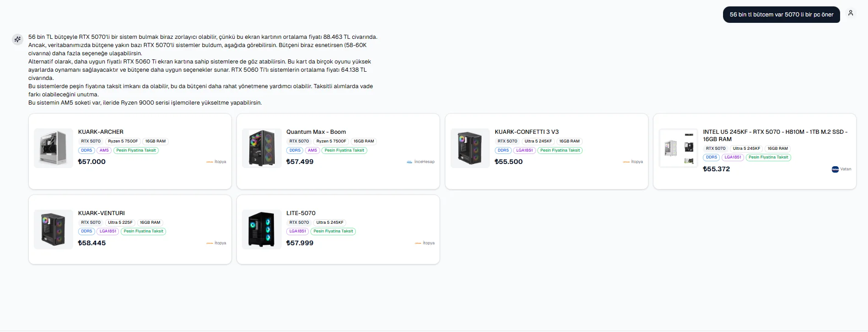Open the INTEL U5 245KF - RTX 5070 title
The height and width of the screenshot is (332, 868).
[x=775, y=135]
